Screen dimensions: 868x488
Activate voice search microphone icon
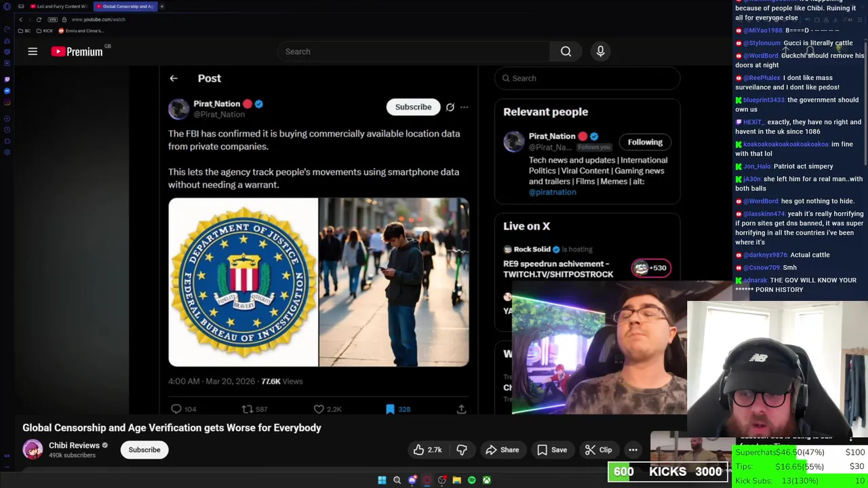point(600,52)
